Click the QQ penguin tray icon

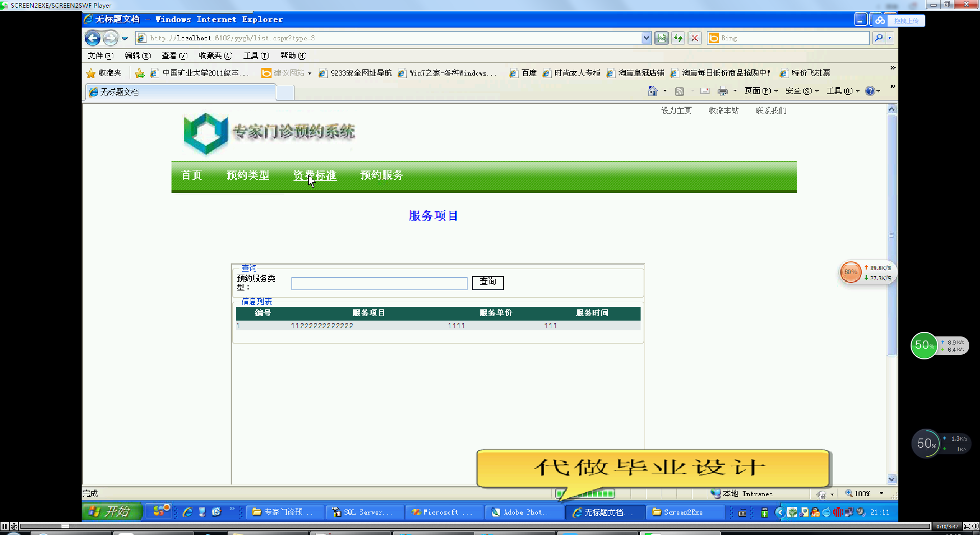[815, 512]
